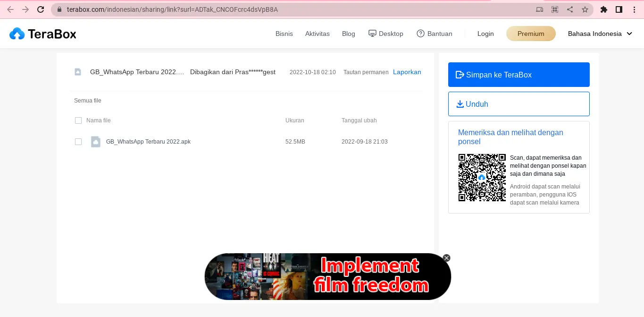Image resolution: width=644 pixels, height=317 pixels.
Task: Close the film banner ad
Action: tap(447, 258)
